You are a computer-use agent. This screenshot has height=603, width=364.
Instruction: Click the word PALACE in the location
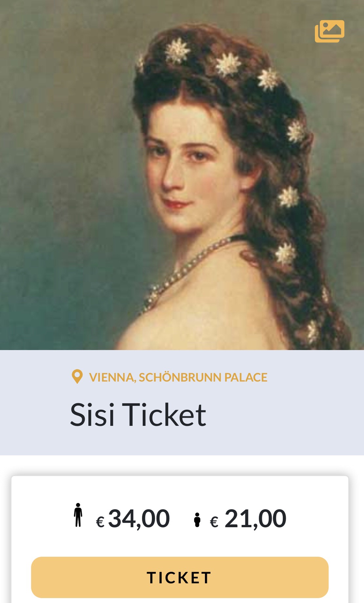tap(246, 377)
